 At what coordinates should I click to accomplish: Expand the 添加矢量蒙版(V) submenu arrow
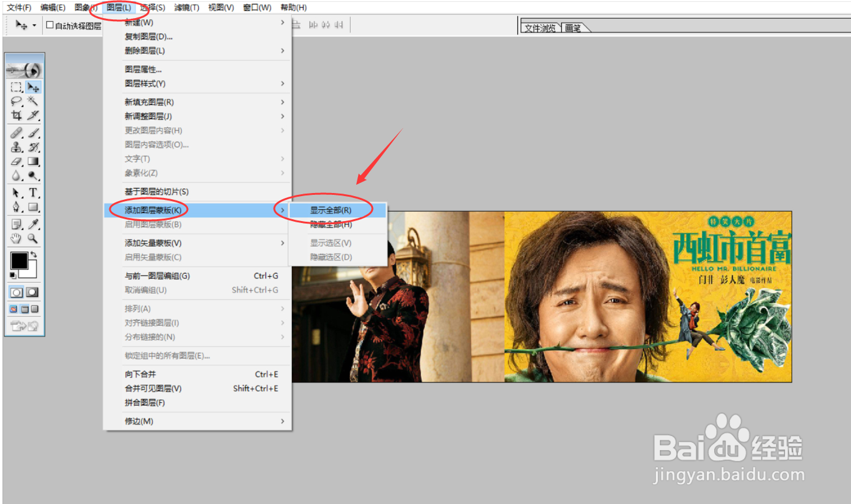coord(282,243)
